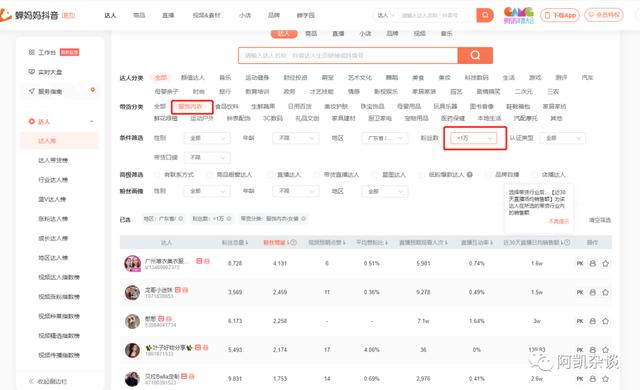Viewport: 640px width, 390px height.
Task: Click the PK icon in the 3,569 row
Action: coord(580,292)
